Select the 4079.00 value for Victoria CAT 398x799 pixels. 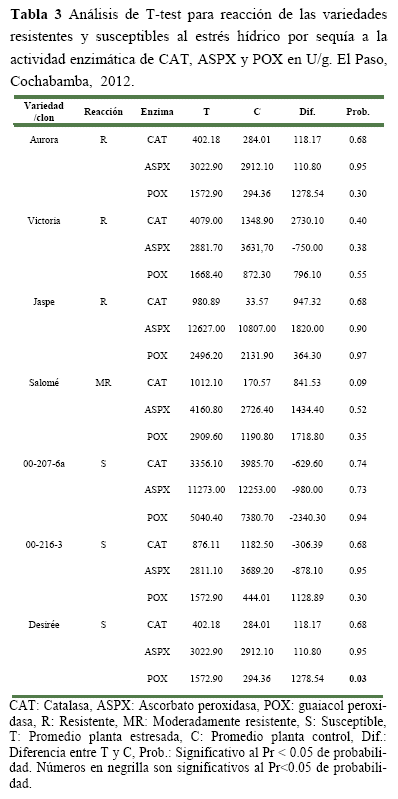[x=206, y=221]
